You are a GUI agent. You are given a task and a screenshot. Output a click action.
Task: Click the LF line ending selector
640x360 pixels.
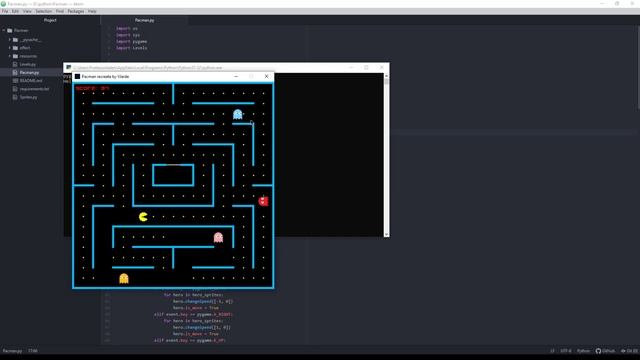click(x=552, y=351)
